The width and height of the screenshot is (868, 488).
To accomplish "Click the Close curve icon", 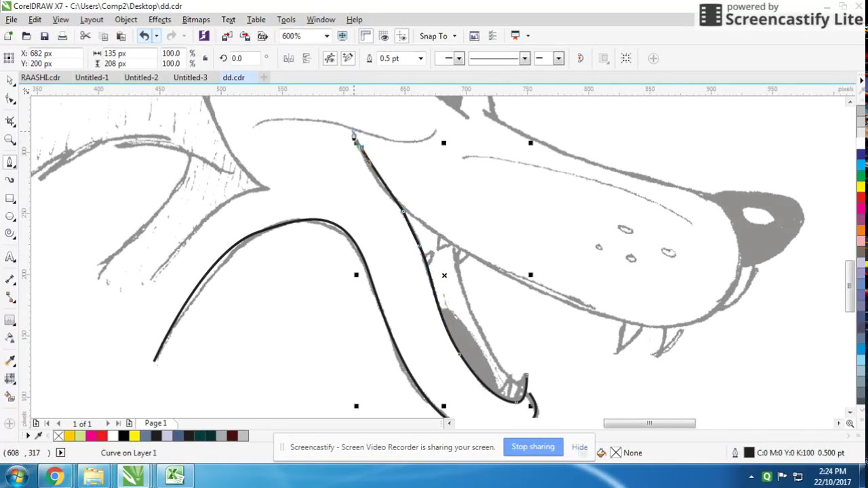I will tap(580, 58).
